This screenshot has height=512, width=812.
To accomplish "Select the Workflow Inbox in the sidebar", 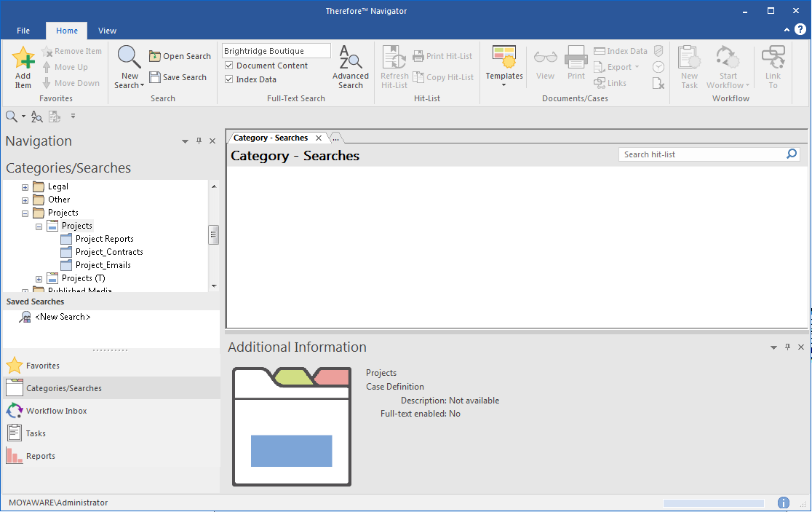I will (x=55, y=410).
